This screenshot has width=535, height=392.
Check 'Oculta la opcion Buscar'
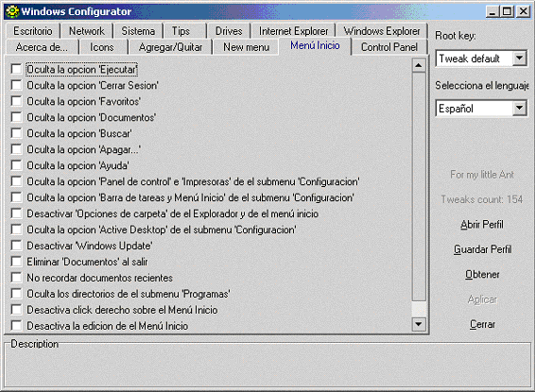16,133
